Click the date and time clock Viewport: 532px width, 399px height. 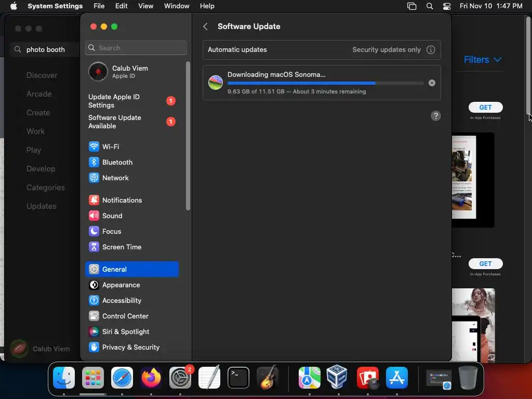[x=491, y=6]
